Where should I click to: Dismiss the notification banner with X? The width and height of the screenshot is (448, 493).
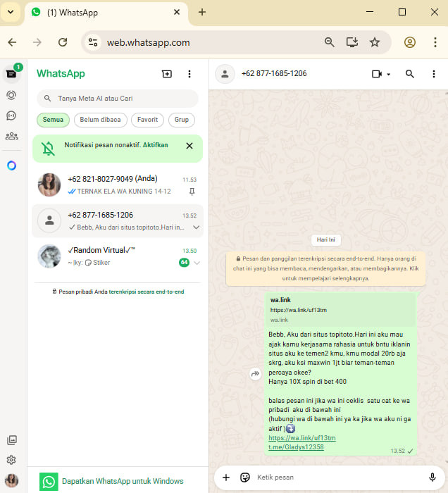pyautogui.click(x=189, y=146)
